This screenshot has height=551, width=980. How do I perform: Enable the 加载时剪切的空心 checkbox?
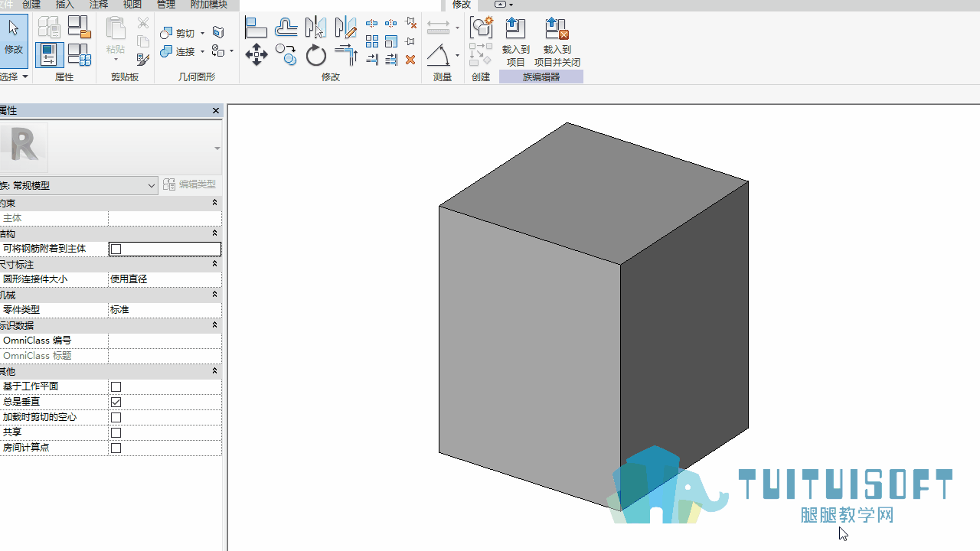[116, 417]
